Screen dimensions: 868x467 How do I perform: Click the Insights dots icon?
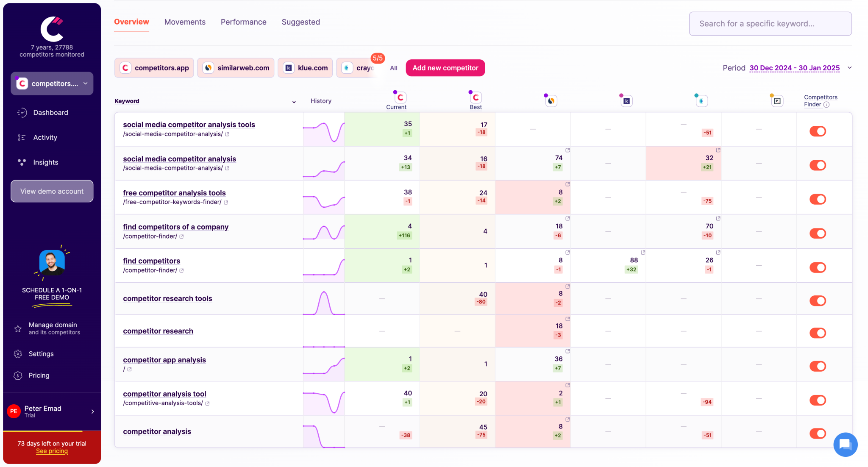22,162
